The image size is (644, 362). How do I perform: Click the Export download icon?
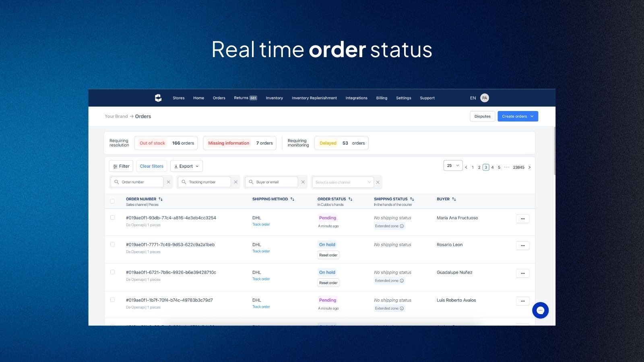(176, 166)
